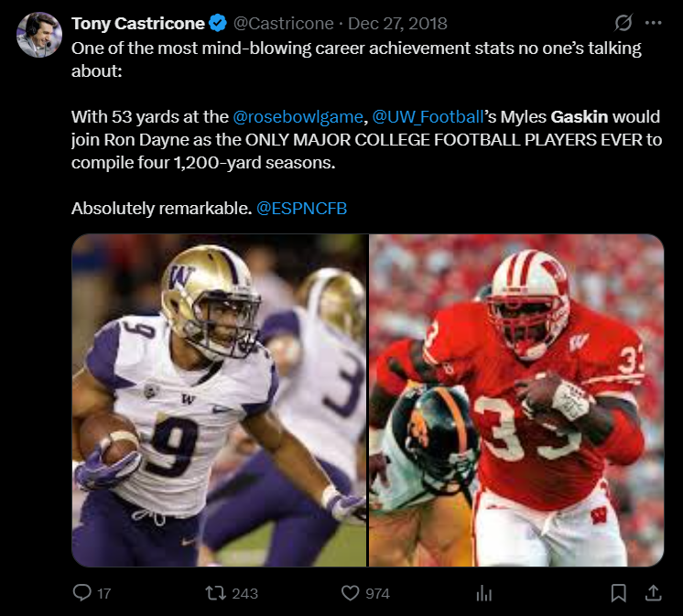Click the reply count 17
The image size is (683, 616).
103,593
